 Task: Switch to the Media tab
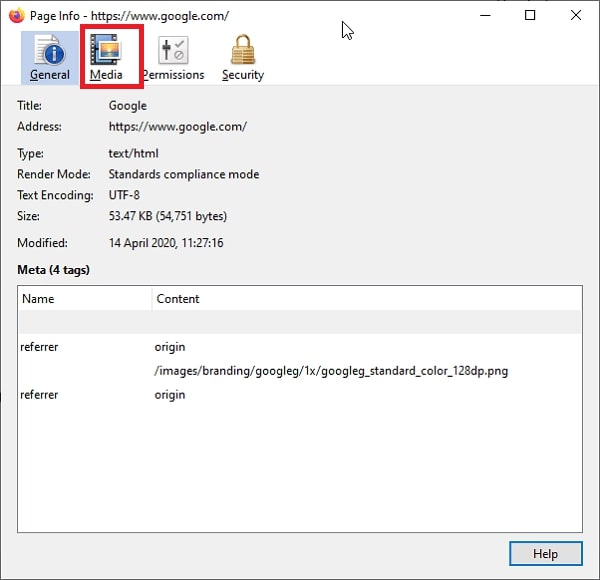[106, 58]
